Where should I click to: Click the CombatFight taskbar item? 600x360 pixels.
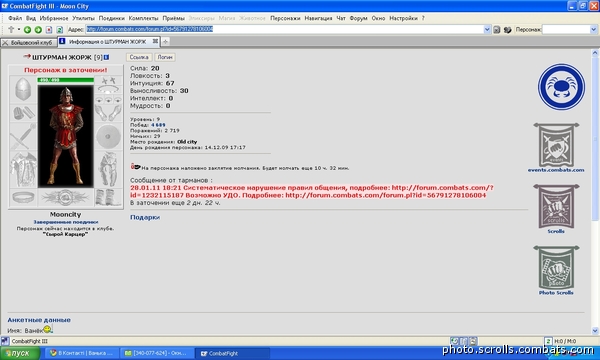click(232, 353)
